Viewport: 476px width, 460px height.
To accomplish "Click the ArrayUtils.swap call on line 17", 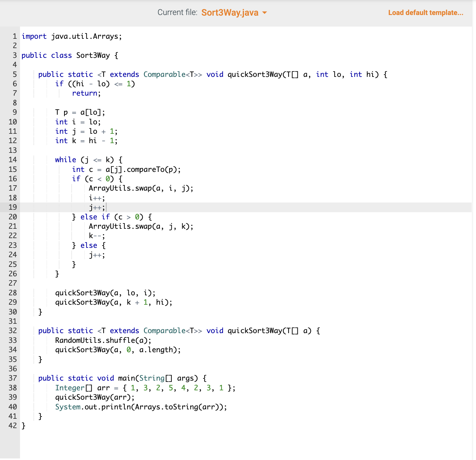I will coord(140,188).
